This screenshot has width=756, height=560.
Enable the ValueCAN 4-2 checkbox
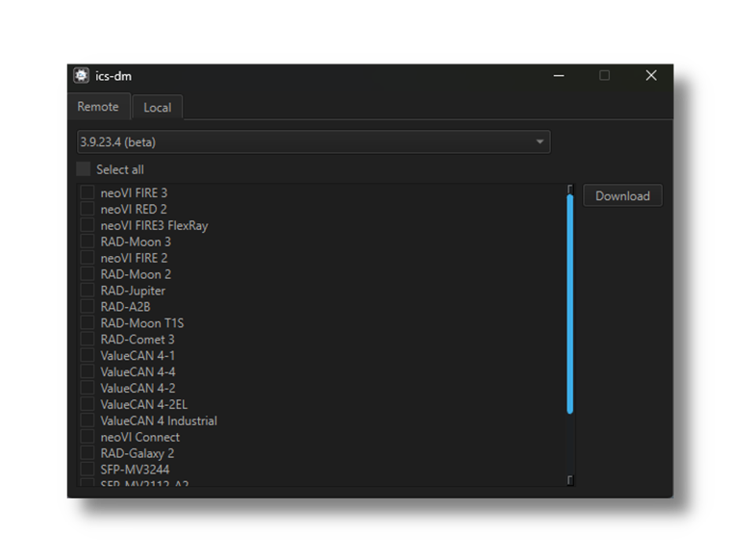pyautogui.click(x=88, y=388)
